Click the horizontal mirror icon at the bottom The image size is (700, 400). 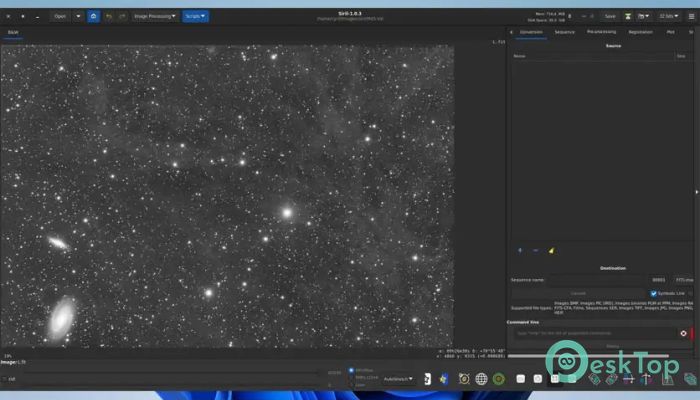(629, 379)
